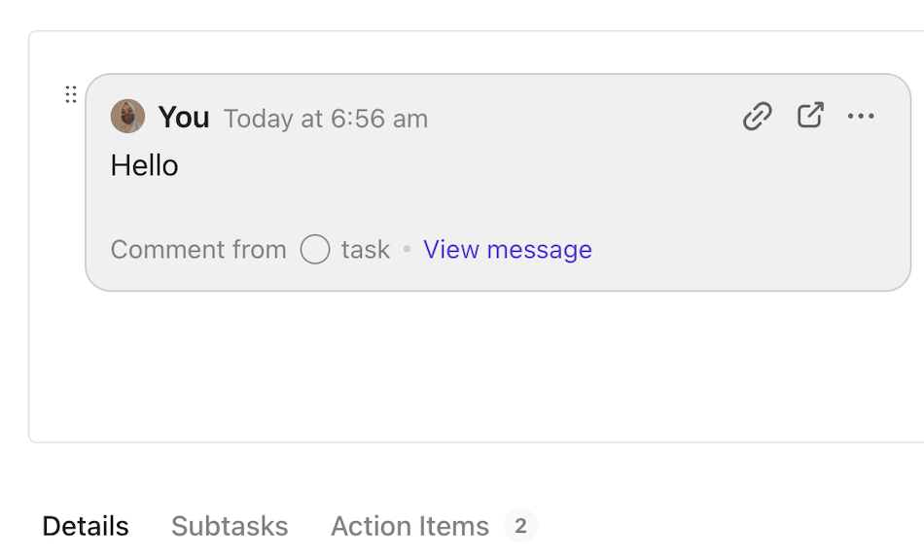Click the "Comment from" label

[x=198, y=250]
